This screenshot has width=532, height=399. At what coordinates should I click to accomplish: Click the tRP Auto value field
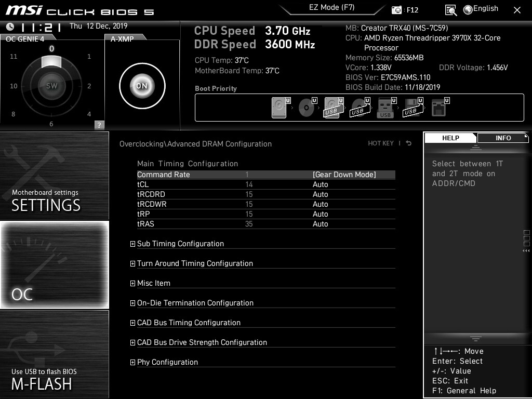pos(320,214)
